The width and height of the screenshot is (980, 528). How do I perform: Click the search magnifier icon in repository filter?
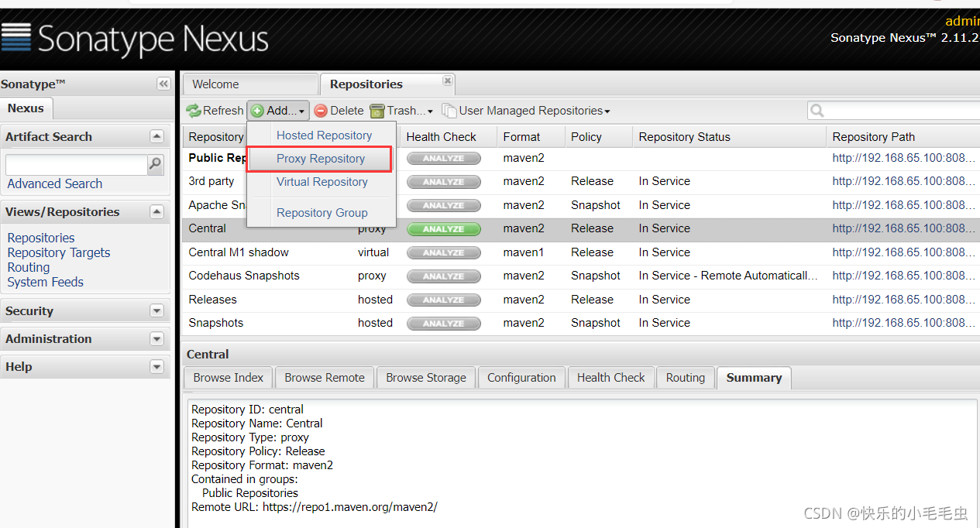pos(817,111)
